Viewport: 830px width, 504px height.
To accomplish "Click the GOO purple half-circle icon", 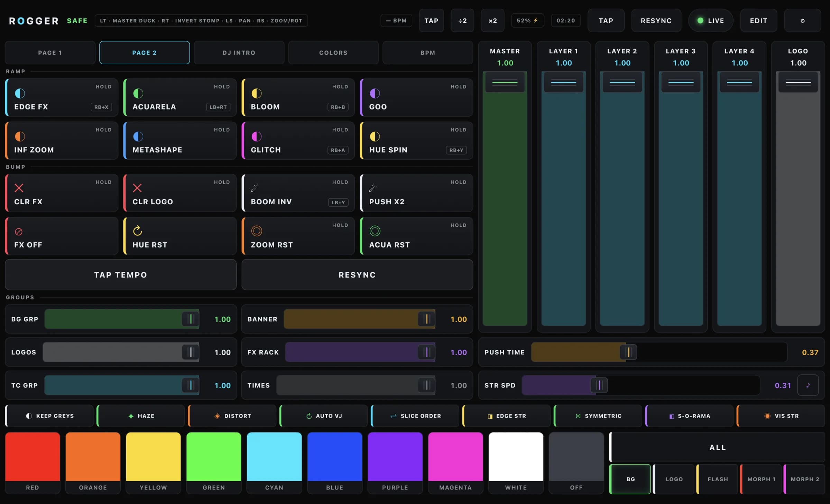I will click(x=375, y=93).
